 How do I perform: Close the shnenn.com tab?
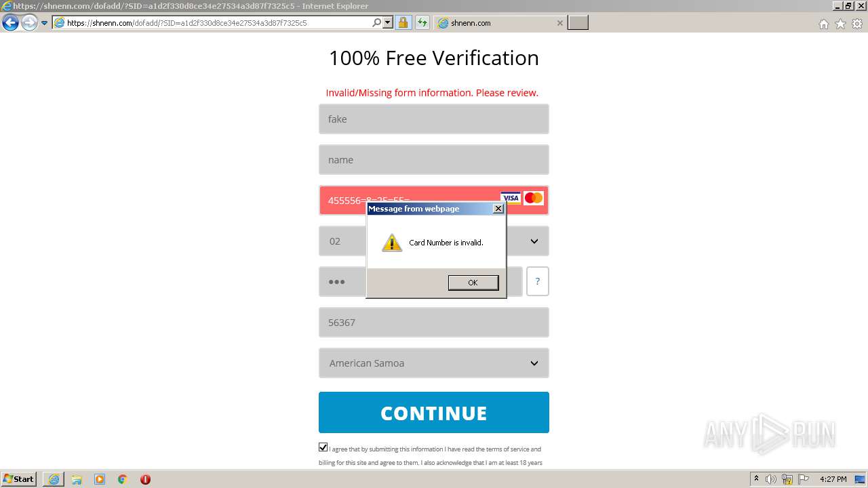coord(559,23)
